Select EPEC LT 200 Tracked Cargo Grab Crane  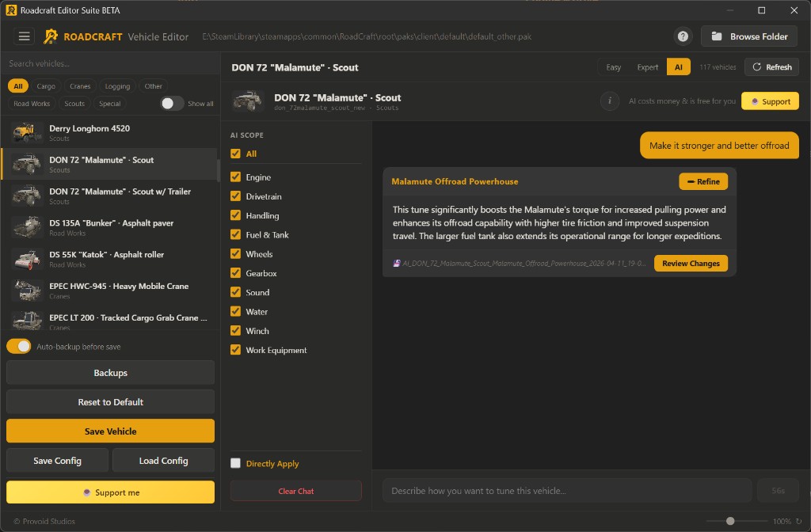(109, 320)
